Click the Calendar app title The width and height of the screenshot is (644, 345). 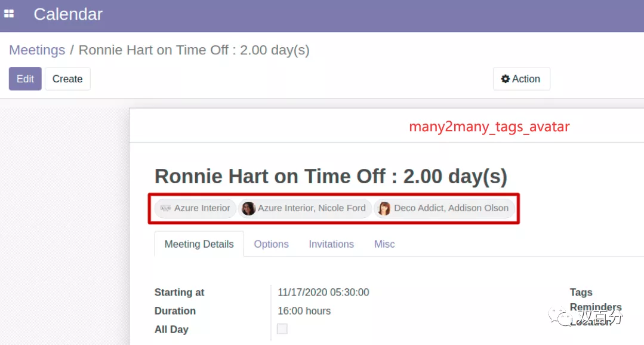pyautogui.click(x=68, y=14)
